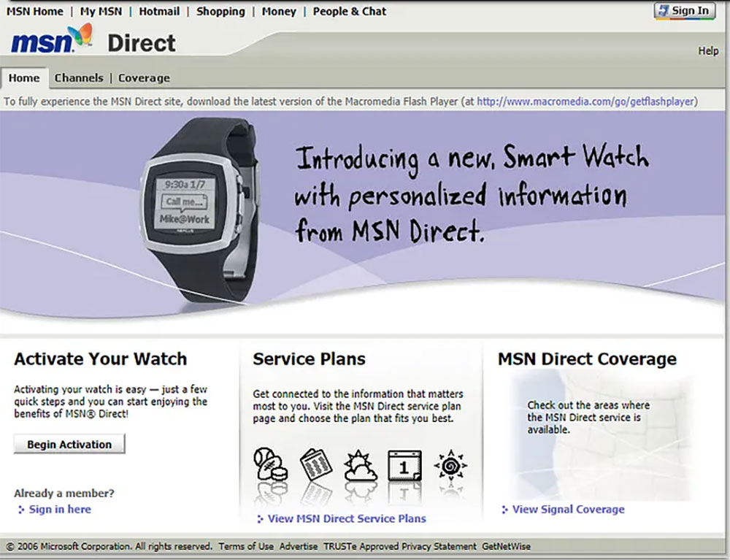
Task: Click Begin Activation button
Action: click(69, 444)
